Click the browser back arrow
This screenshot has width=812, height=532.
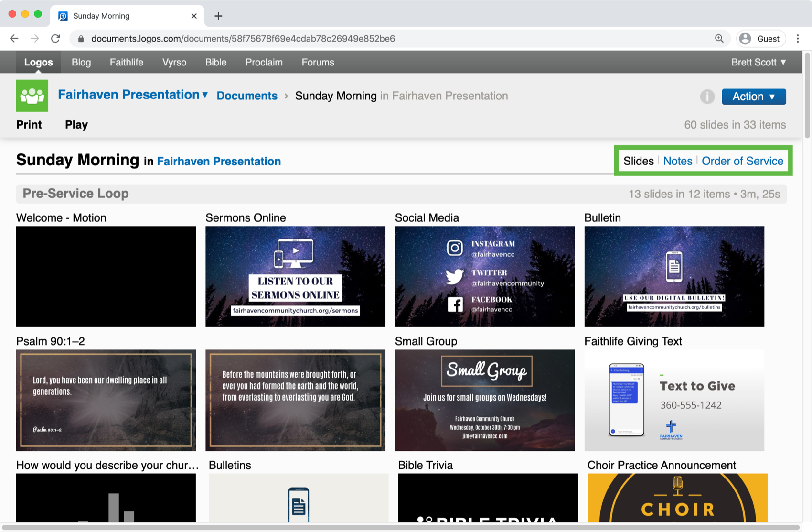(x=14, y=39)
